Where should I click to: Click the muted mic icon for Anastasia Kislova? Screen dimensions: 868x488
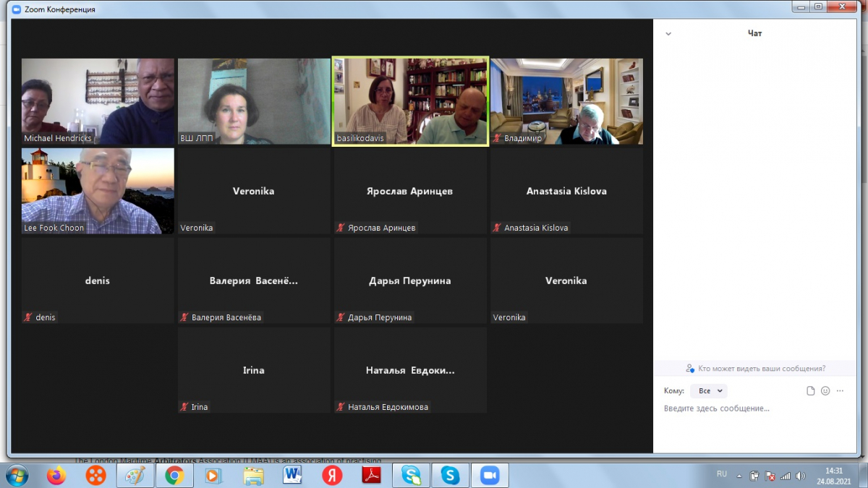498,228
